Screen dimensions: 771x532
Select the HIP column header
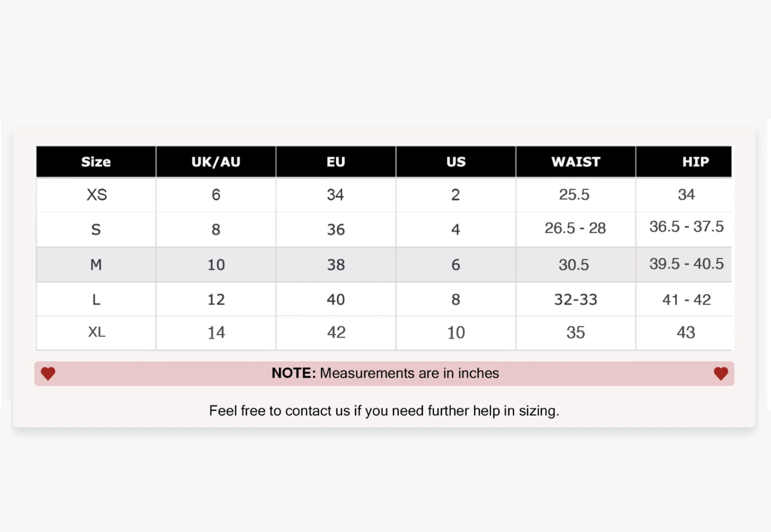695,162
